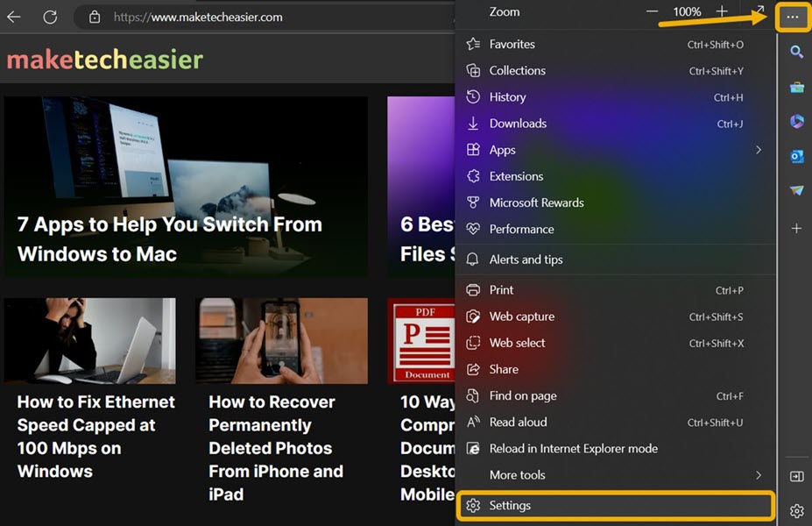
Task: Open Bing search from the sidebar
Action: 796,52
